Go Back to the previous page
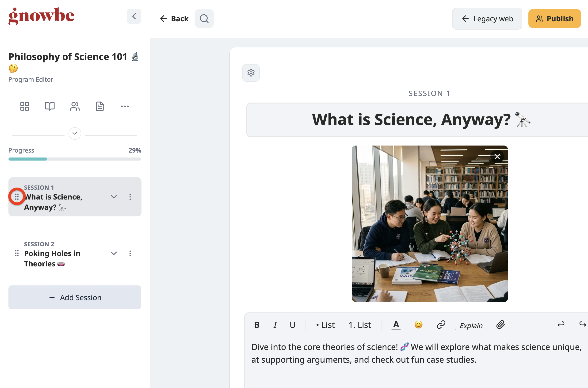Viewport: 588px width, 388px height. tap(174, 19)
